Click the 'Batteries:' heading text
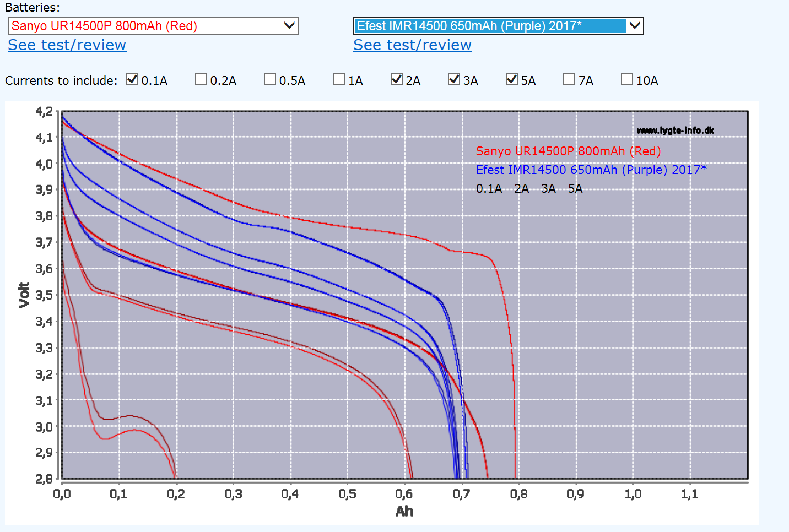Image resolution: width=789 pixels, height=532 pixels. point(33,8)
